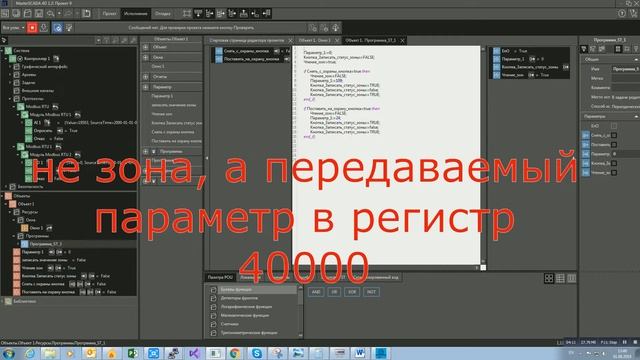The image size is (640, 360).
Task: Switch to the Проект mode tab
Action: pos(109,13)
